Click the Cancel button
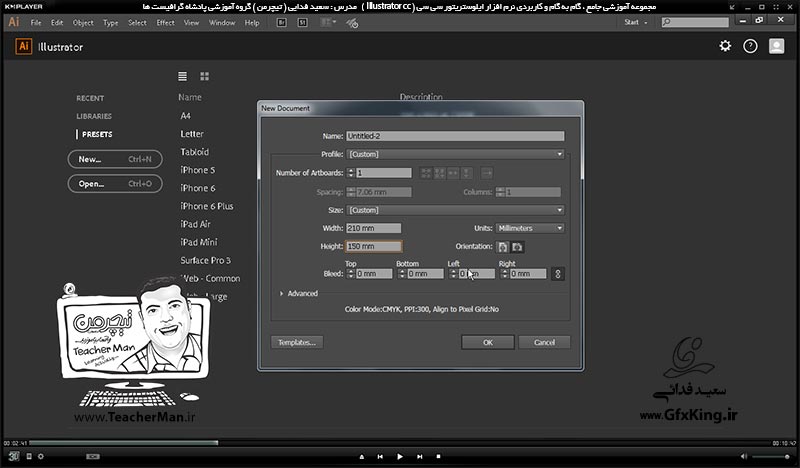Screen dimensions: 800x468 pos(544,342)
